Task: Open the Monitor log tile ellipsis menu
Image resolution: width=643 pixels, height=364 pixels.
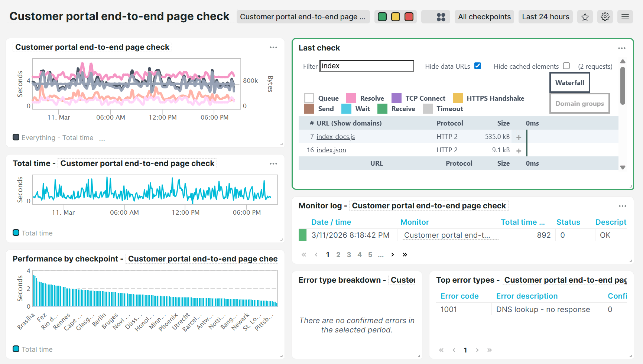Action: 623,206
